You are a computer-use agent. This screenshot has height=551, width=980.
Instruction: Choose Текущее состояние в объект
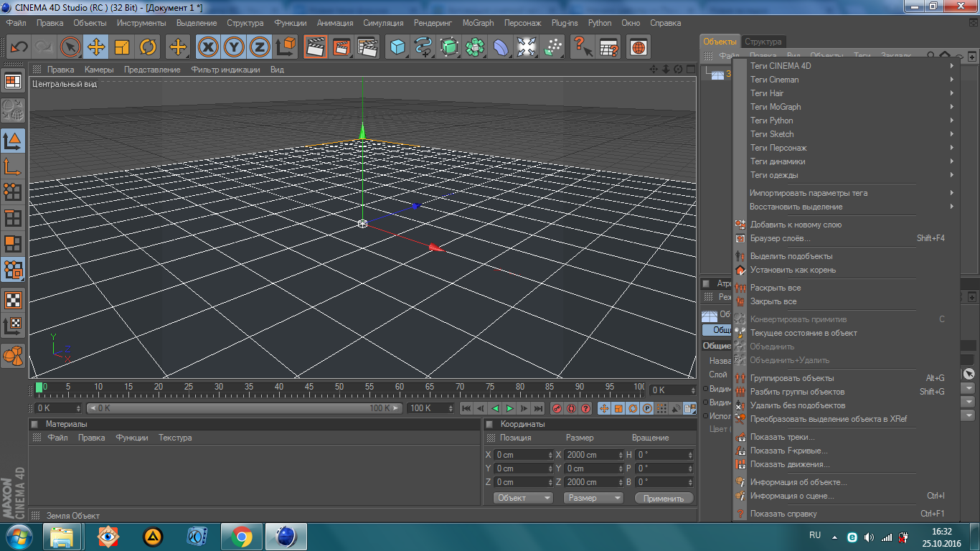click(847, 333)
